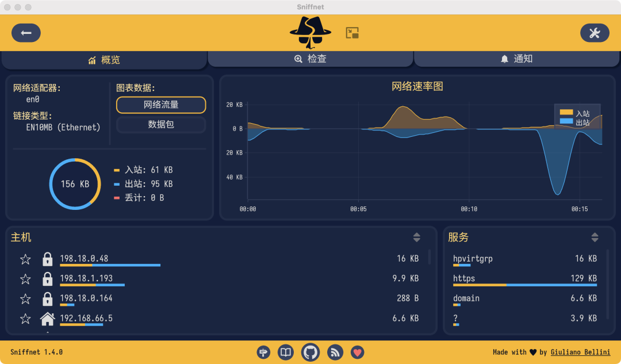Switch to thumbnail mode icon
Screen dimensions: 621x364
point(352,33)
